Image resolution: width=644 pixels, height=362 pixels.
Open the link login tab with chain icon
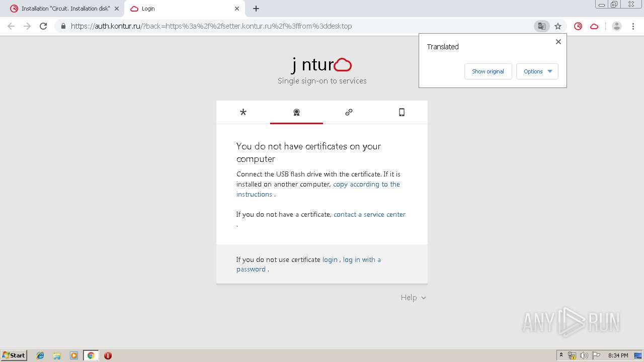click(349, 112)
